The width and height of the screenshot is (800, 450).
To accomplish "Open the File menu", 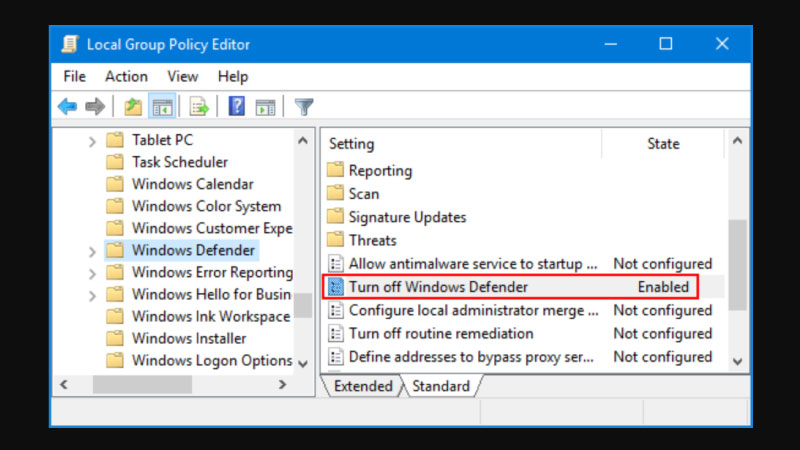I will tap(74, 77).
